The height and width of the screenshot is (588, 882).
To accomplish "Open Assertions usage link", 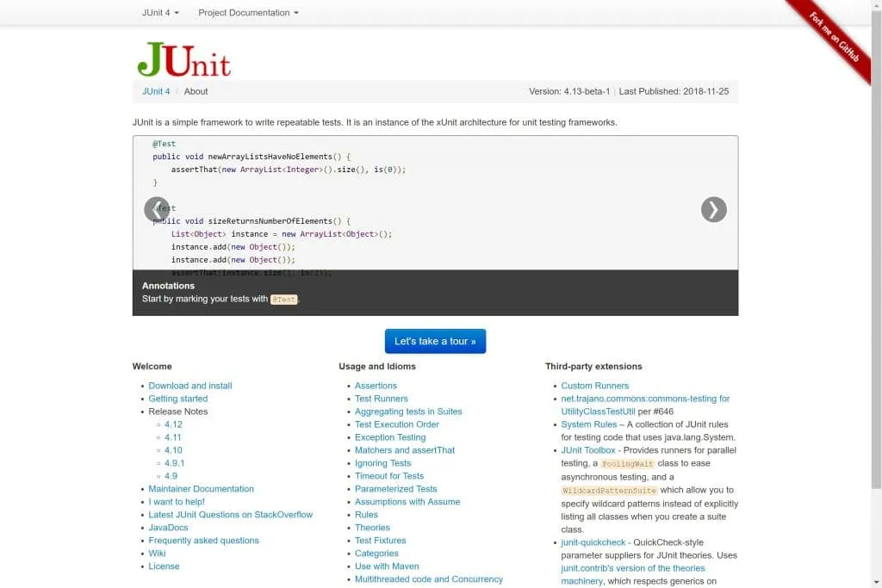I will (x=376, y=386).
